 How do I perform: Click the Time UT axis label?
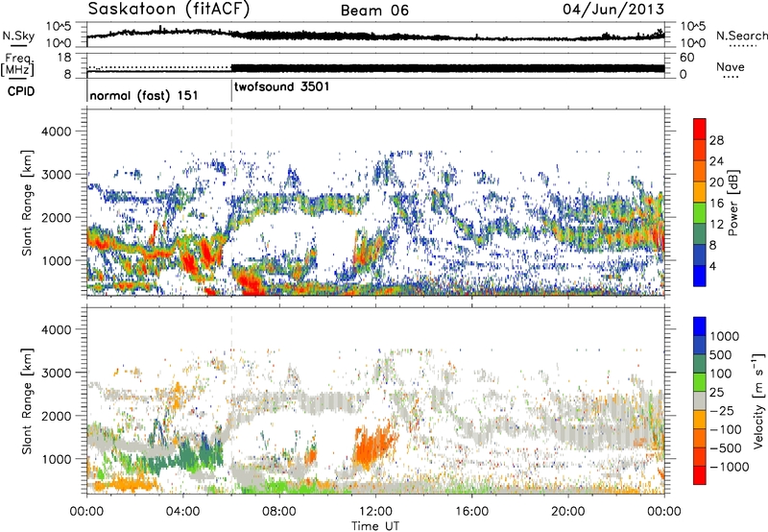(375, 526)
